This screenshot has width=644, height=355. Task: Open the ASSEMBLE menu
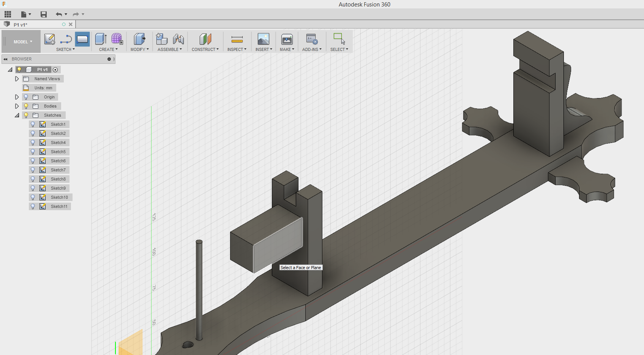pyautogui.click(x=170, y=49)
